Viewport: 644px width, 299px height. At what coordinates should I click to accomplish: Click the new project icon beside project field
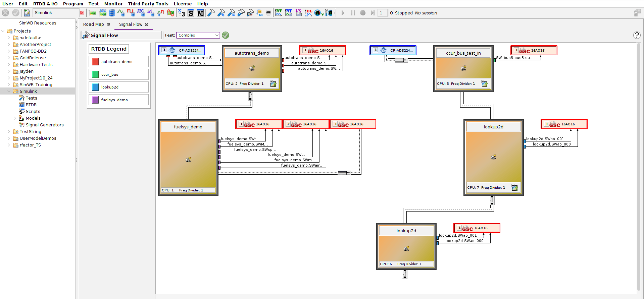coord(27,13)
